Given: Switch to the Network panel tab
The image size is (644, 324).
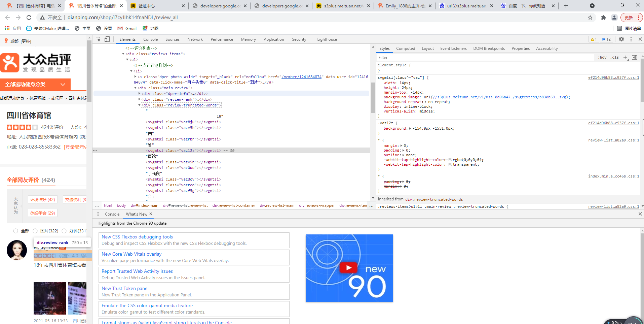Looking at the screenshot, I should coord(195,39).
